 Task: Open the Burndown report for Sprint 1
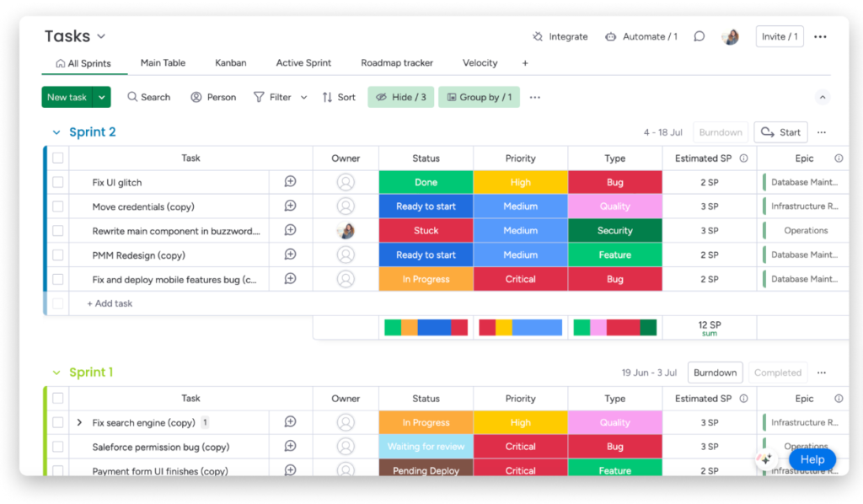(715, 372)
